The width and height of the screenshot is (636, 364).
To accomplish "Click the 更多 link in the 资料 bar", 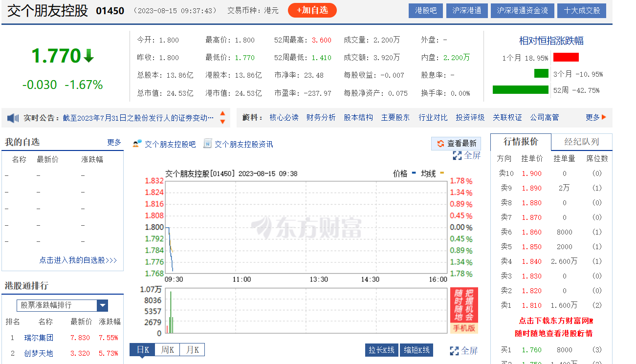I will [592, 117].
